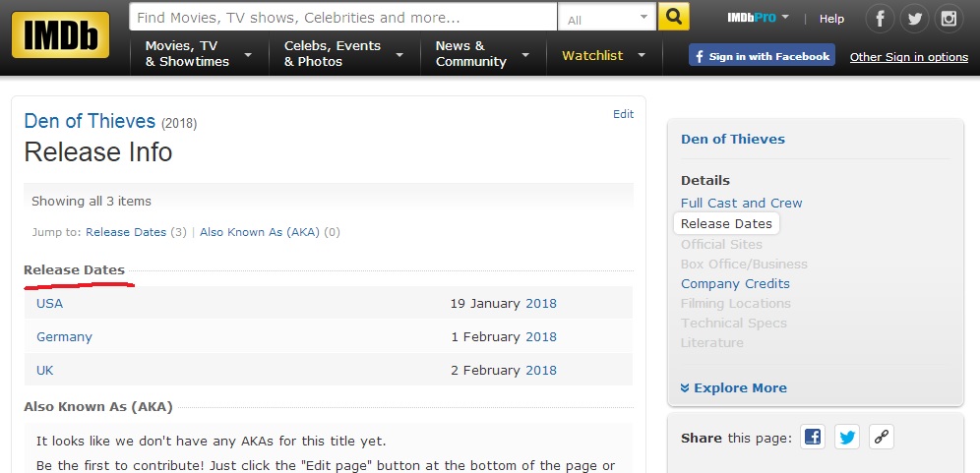980x473 pixels.
Task: Open the search category 'All' dropdown
Action: click(x=607, y=19)
